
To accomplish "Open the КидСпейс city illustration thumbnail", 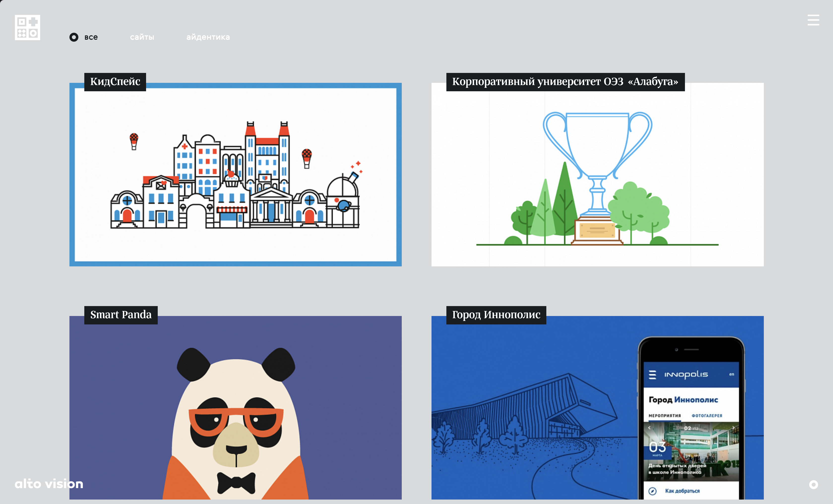I will point(235,174).
